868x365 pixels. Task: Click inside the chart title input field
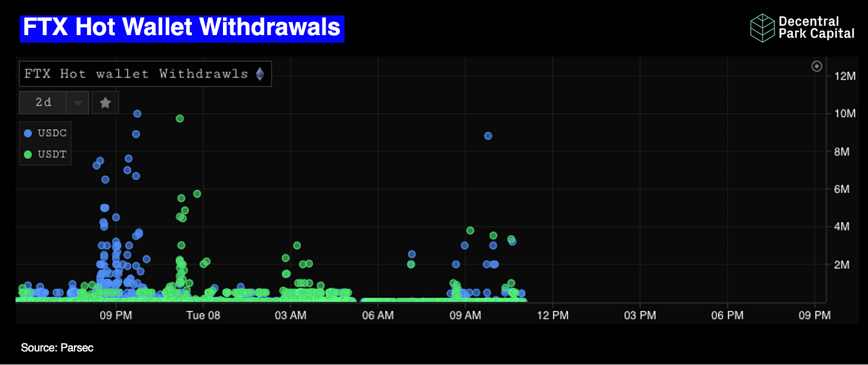pos(137,73)
